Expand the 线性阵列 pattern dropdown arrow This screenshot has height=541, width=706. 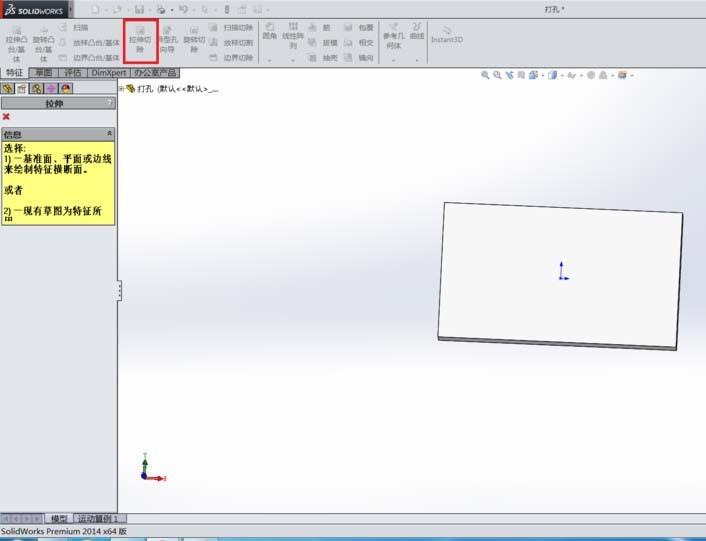pyautogui.click(x=293, y=59)
